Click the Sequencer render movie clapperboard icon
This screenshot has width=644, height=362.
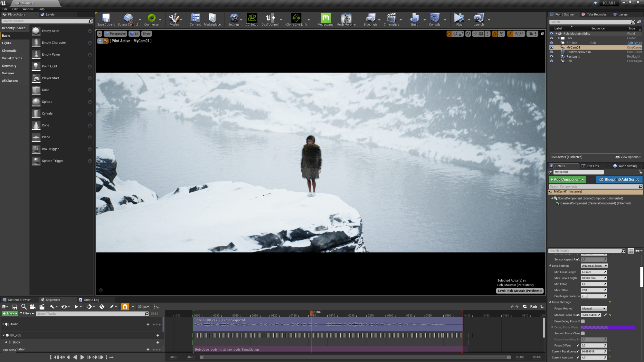pos(42,307)
